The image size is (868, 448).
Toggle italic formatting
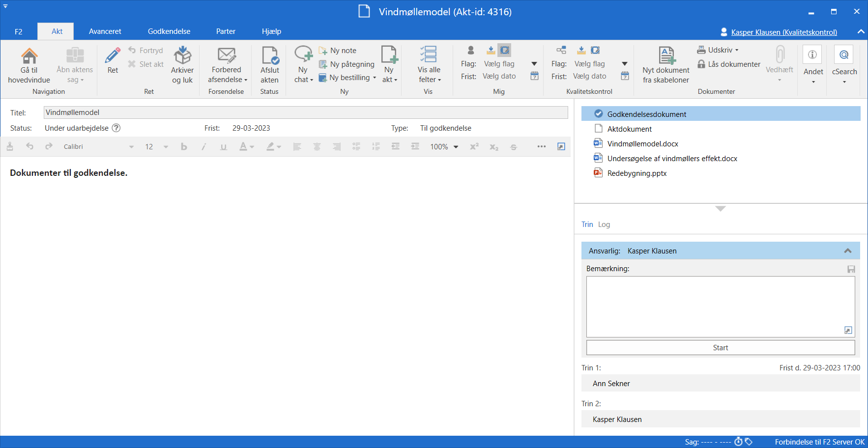pos(203,146)
